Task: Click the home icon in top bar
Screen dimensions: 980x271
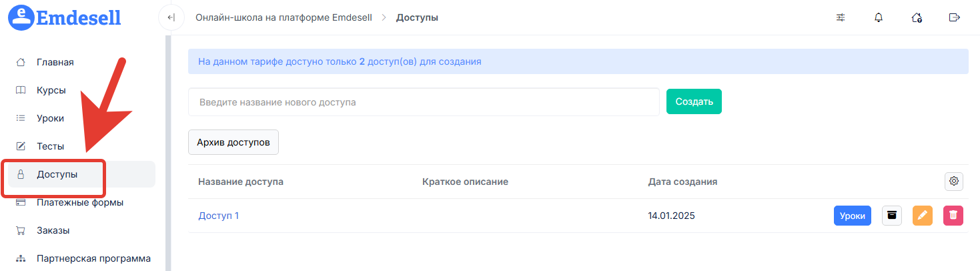Action: (x=917, y=17)
